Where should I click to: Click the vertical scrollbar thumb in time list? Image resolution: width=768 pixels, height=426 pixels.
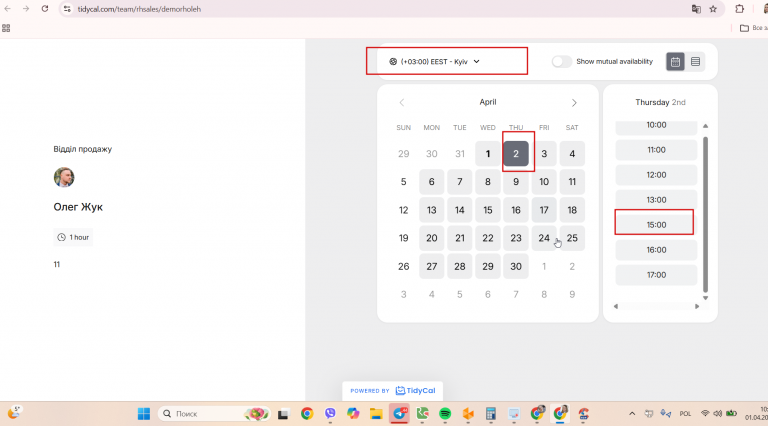click(705, 214)
